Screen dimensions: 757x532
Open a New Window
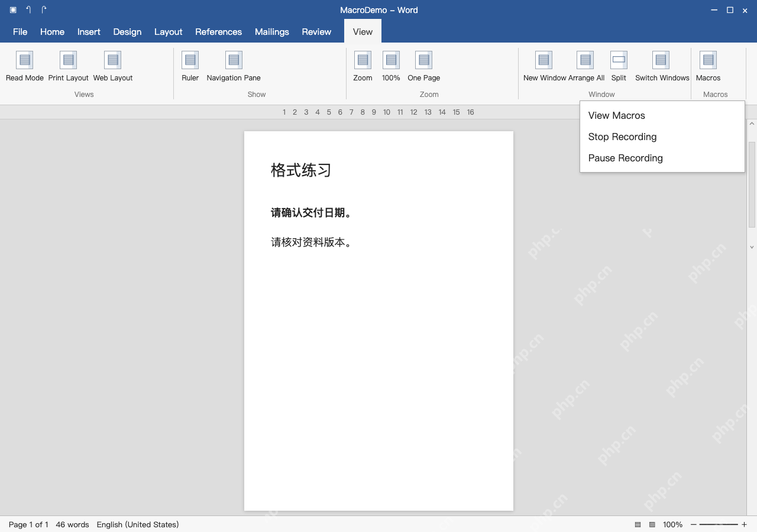pyautogui.click(x=544, y=66)
